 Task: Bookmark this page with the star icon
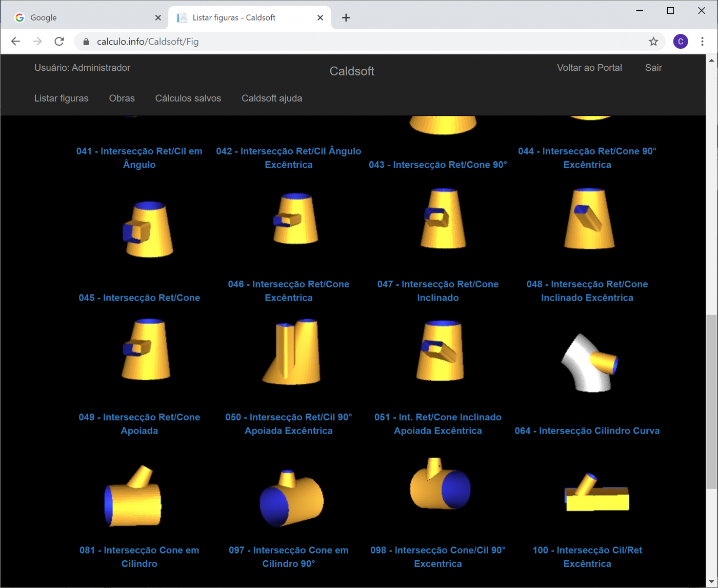coord(653,42)
